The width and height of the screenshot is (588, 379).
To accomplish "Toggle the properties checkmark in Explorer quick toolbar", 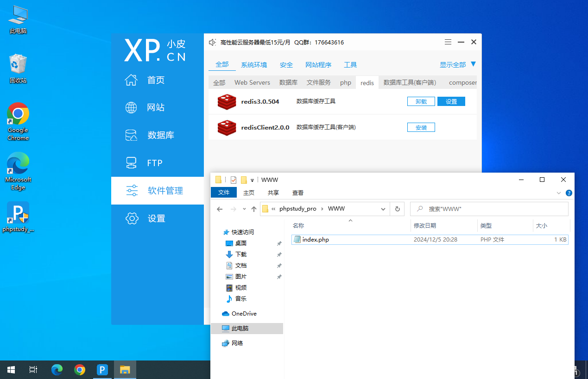I will [x=234, y=180].
